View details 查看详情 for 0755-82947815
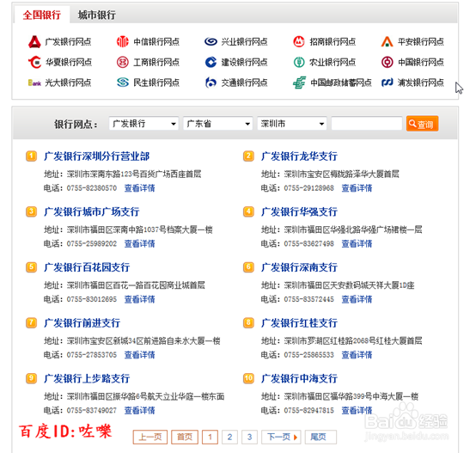Image resolution: width=476 pixels, height=453 pixels. pyautogui.click(x=357, y=411)
